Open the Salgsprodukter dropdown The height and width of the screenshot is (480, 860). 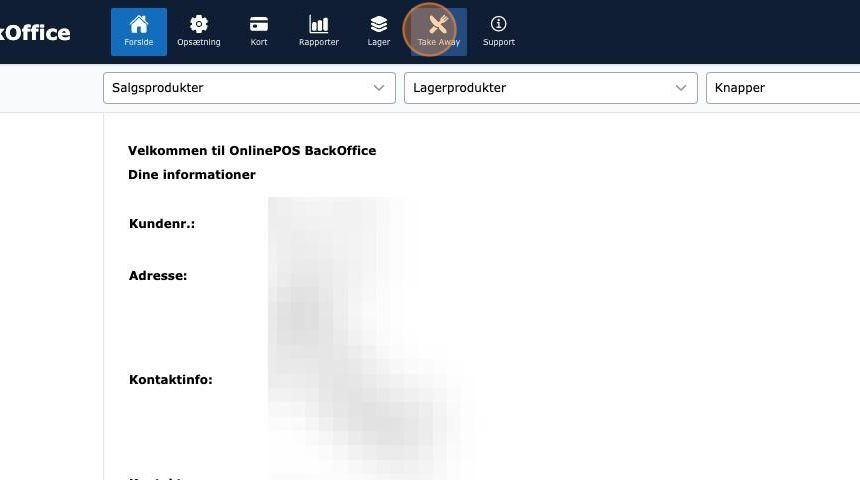240,88
